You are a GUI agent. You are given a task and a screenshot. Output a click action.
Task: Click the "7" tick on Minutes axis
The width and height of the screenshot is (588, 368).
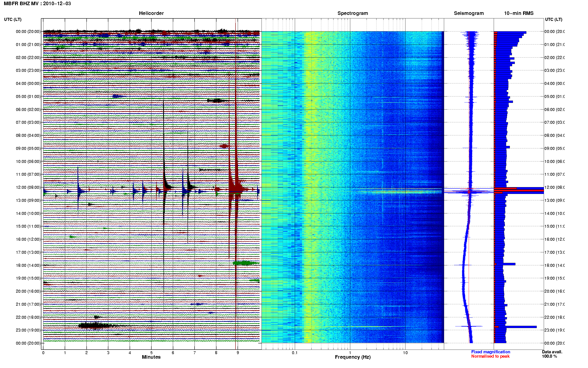(195, 353)
